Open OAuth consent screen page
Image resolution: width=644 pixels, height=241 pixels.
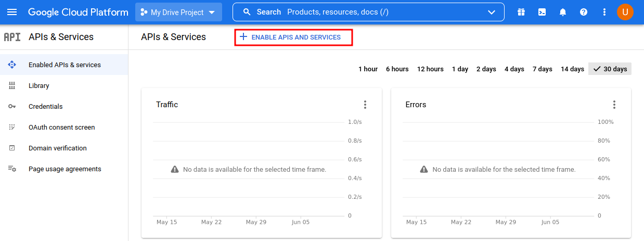click(64, 127)
